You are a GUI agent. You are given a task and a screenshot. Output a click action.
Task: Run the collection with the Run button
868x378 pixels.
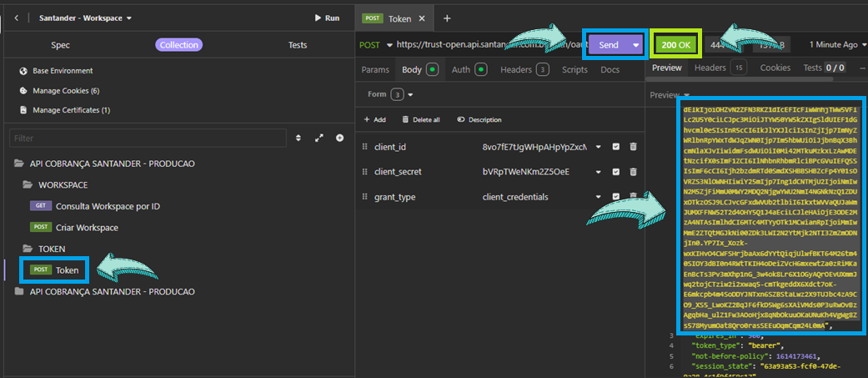327,18
